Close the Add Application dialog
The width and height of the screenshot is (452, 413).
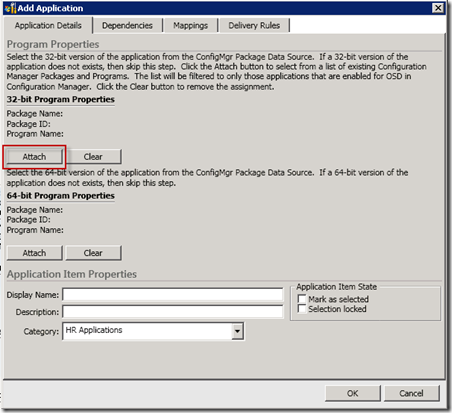coord(438,8)
